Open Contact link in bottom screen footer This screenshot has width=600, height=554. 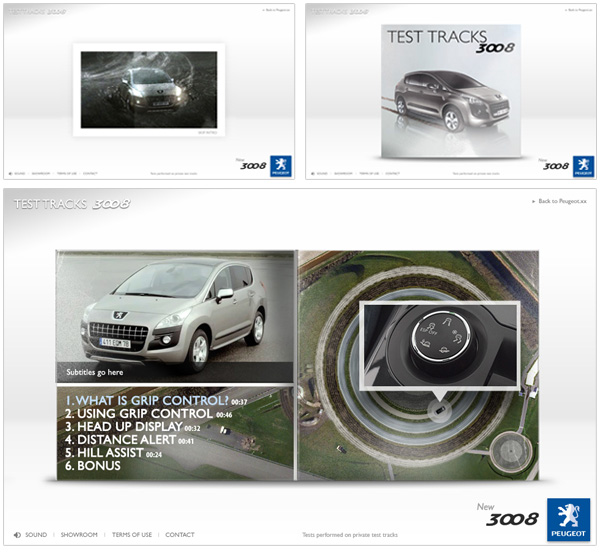[180, 534]
